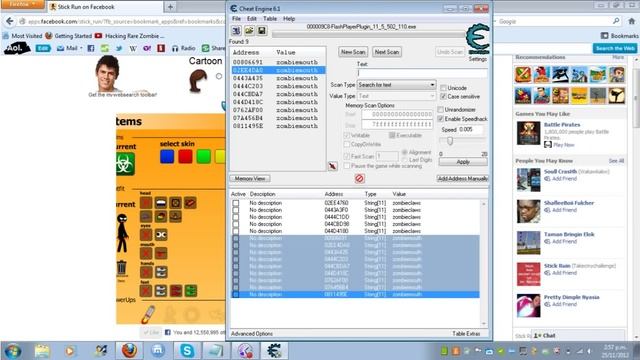Image resolution: width=640 pixels, height=360 pixels.
Task: Click the Windows Start orb
Action: pyautogui.click(x=13, y=351)
